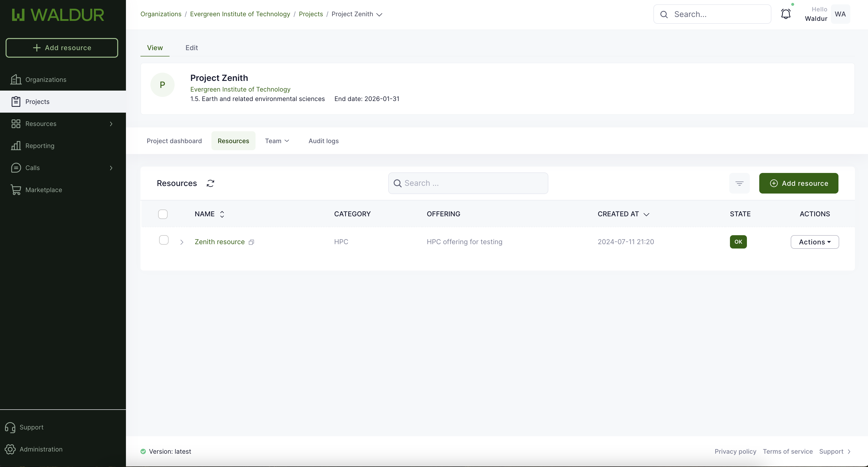The width and height of the screenshot is (868, 467).
Task: Open the Actions dropdown for Zenith resource
Action: [x=814, y=242]
